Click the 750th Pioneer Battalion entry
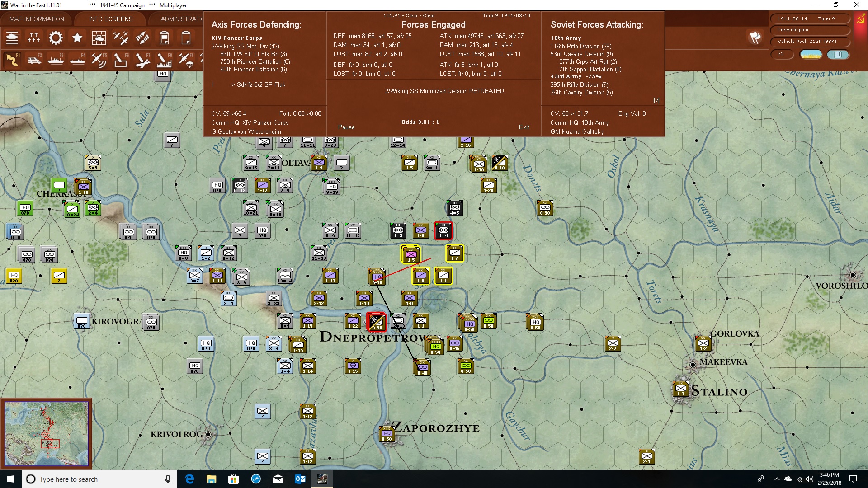The width and height of the screenshot is (868, 488). coord(255,61)
